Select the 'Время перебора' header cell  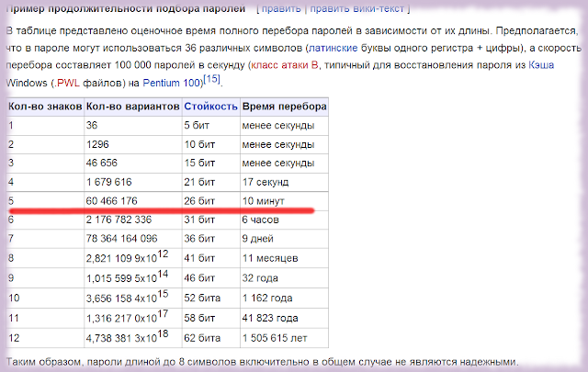coord(284,107)
